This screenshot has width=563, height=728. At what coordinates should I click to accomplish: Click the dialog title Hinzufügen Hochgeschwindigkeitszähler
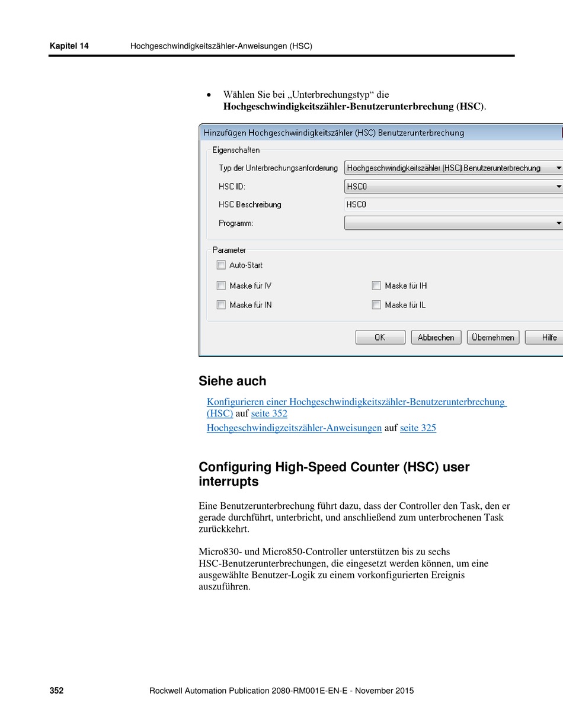pos(334,133)
